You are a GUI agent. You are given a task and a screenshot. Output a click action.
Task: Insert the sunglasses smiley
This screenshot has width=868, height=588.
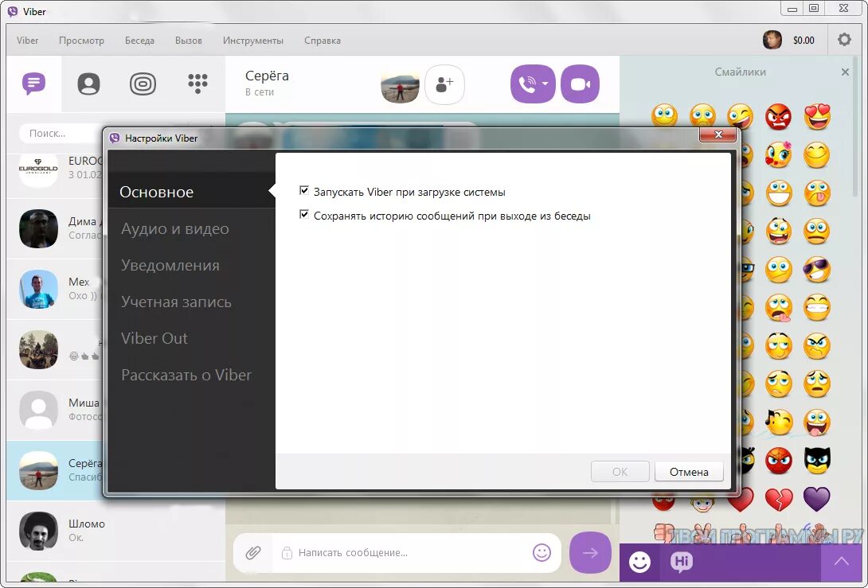coord(817,270)
